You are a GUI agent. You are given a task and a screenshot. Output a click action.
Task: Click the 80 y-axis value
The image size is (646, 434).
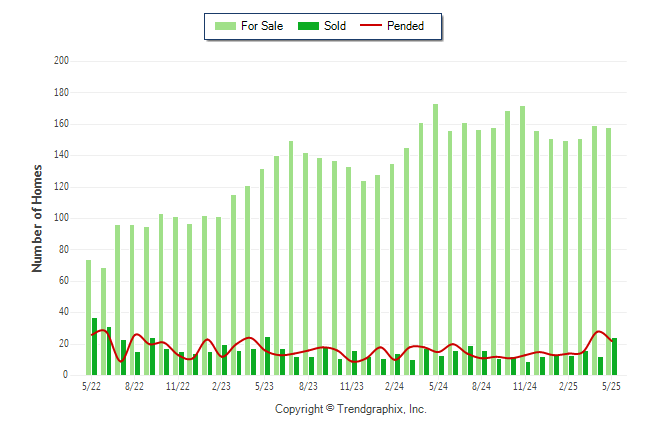click(x=64, y=249)
